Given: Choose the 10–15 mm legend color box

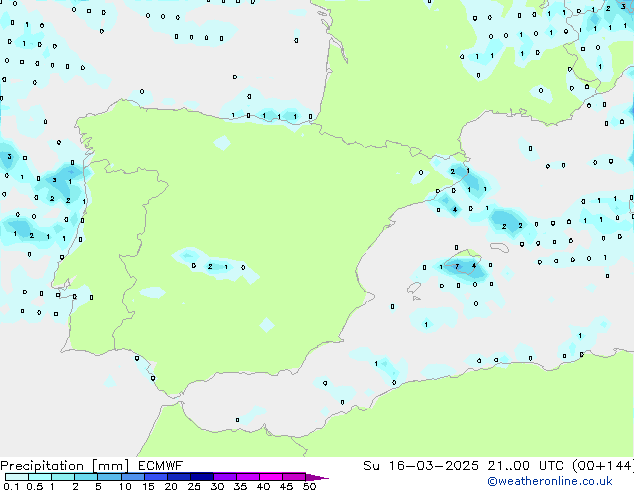Looking at the screenshot, I should tap(132, 477).
